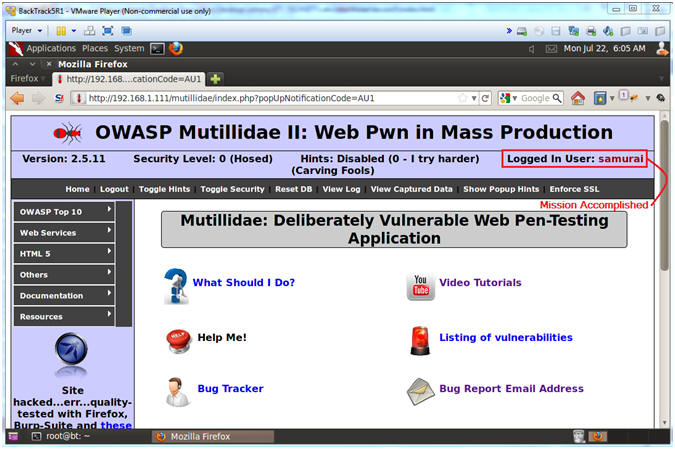The width and height of the screenshot is (675, 449).
Task: Click the Google search magnifier icon
Action: pyautogui.click(x=557, y=98)
